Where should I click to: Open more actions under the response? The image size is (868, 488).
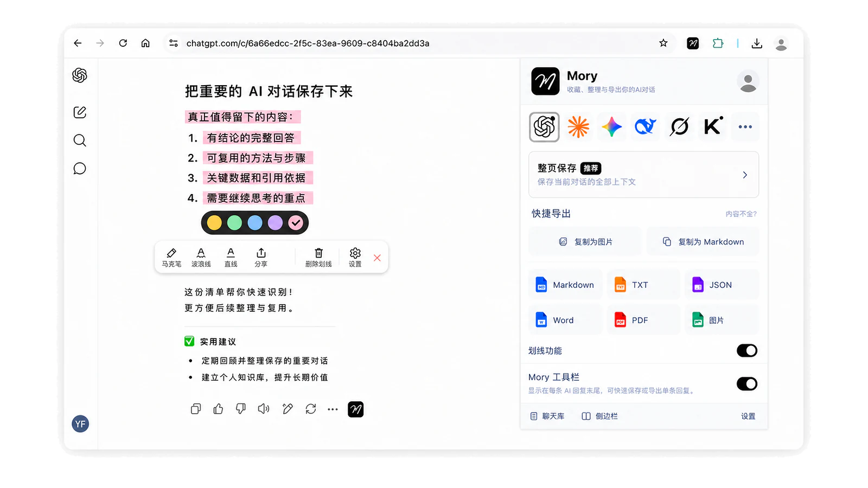coord(333,409)
